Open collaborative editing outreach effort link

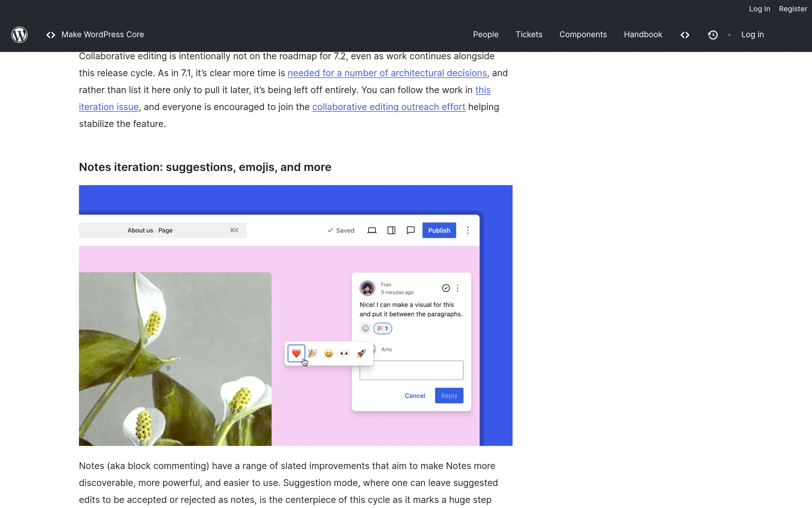click(389, 107)
